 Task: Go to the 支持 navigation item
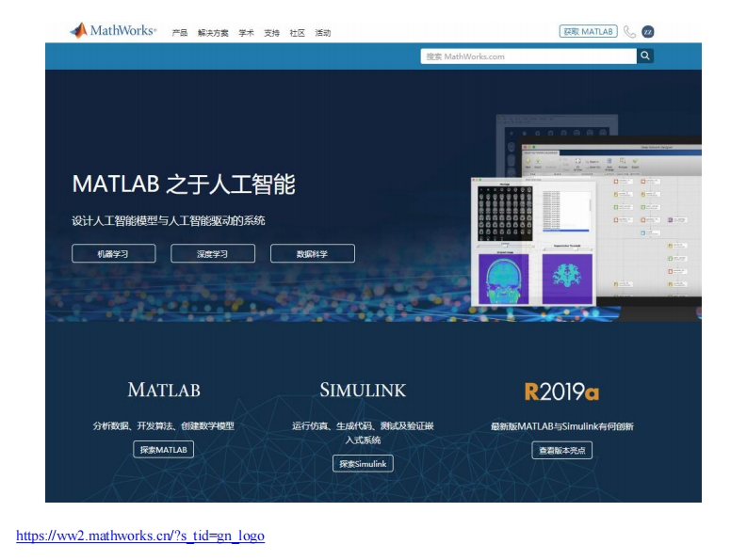click(271, 33)
